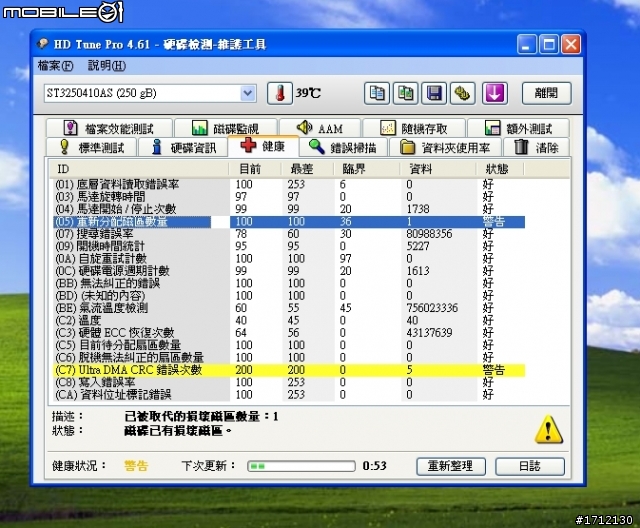This screenshot has height=528, width=640.
Task: Select the (BE) 氣流溫度檢測 row
Action: [x=289, y=308]
